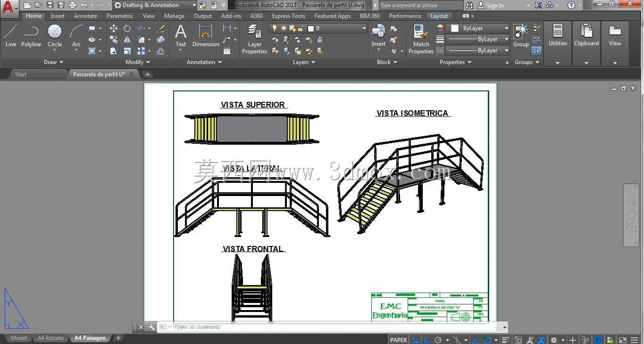This screenshot has height=344, width=644.
Task: Open the workspace dropdown Drafting & Annotation
Action: coord(155,5)
